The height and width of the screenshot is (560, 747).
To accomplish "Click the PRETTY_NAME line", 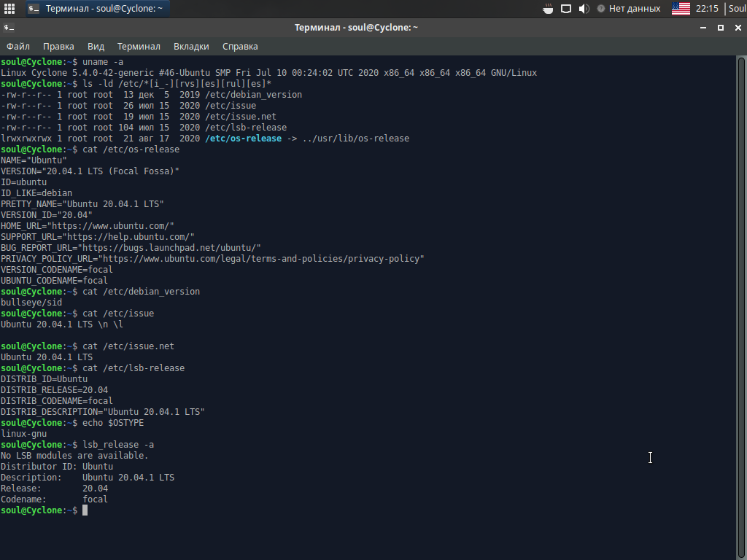I will [x=82, y=204].
